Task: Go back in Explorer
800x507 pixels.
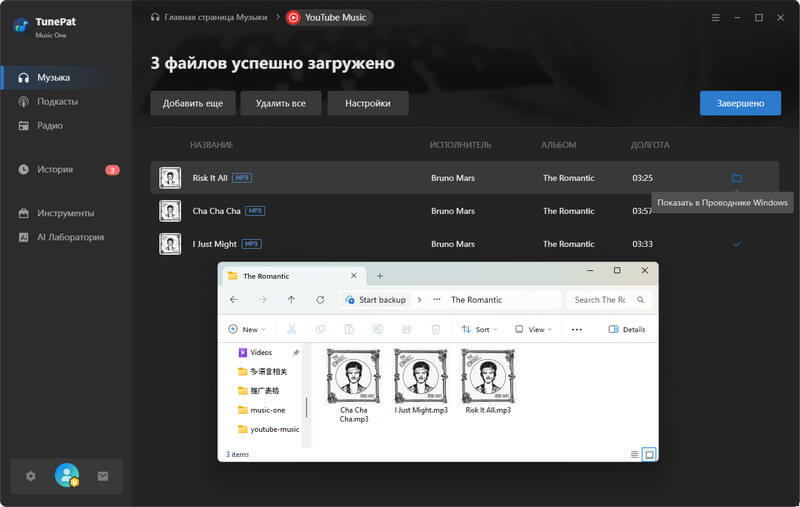Action: (234, 299)
